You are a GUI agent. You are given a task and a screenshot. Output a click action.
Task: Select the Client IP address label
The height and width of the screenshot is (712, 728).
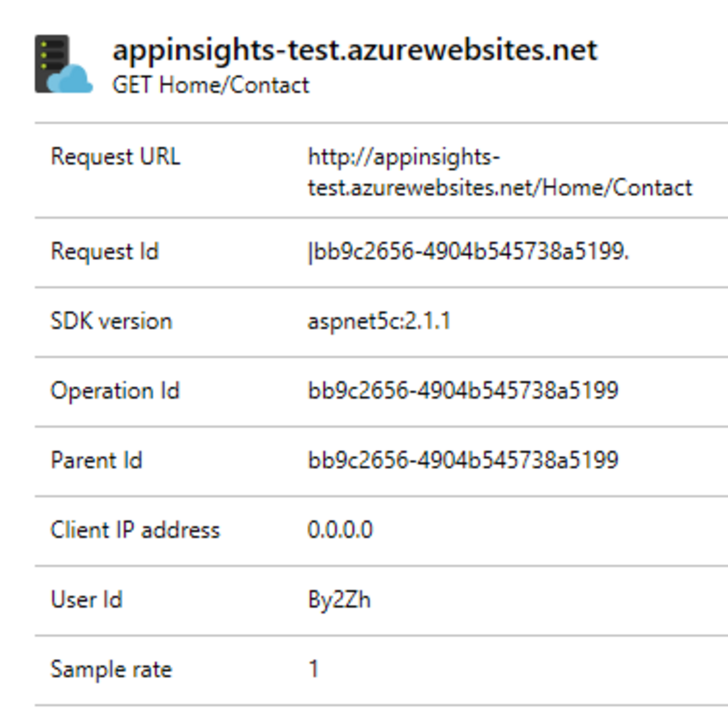point(135,530)
